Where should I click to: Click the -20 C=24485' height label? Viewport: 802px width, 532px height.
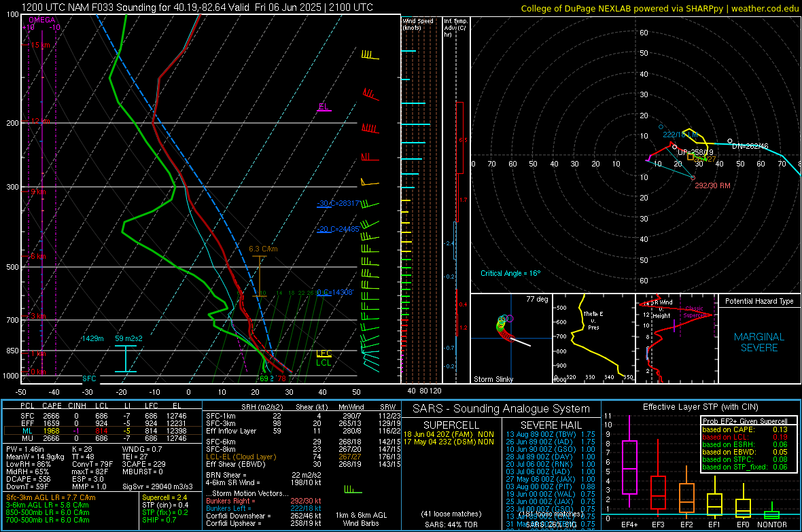[338, 229]
